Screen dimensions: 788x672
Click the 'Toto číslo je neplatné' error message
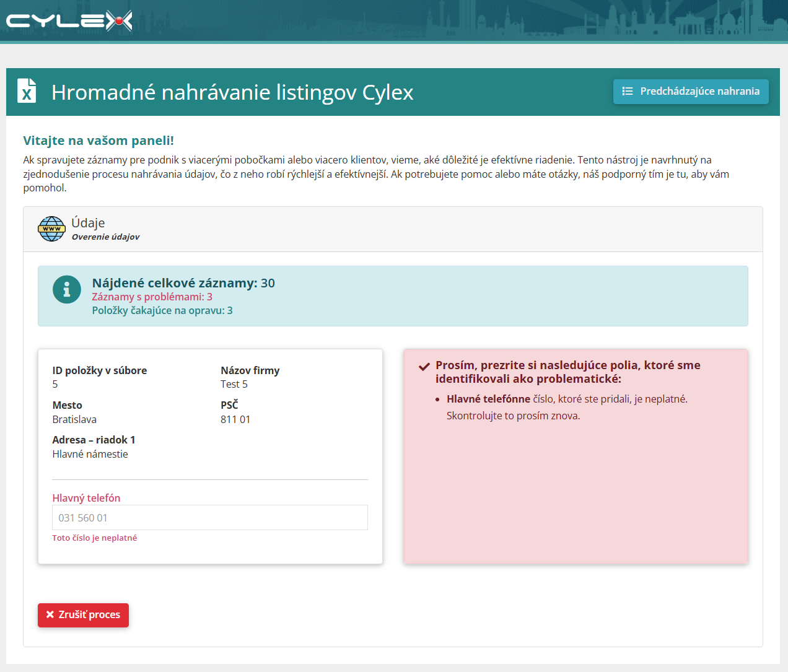[95, 538]
